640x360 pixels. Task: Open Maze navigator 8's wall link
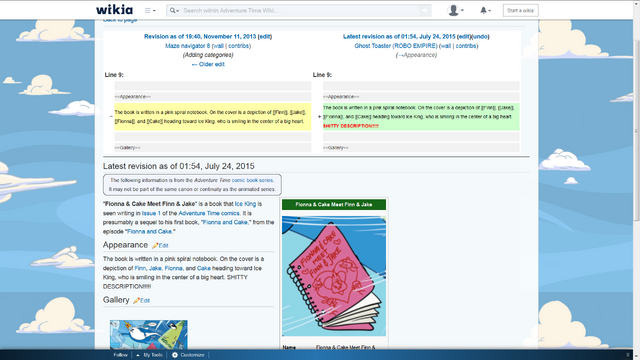[x=218, y=46]
